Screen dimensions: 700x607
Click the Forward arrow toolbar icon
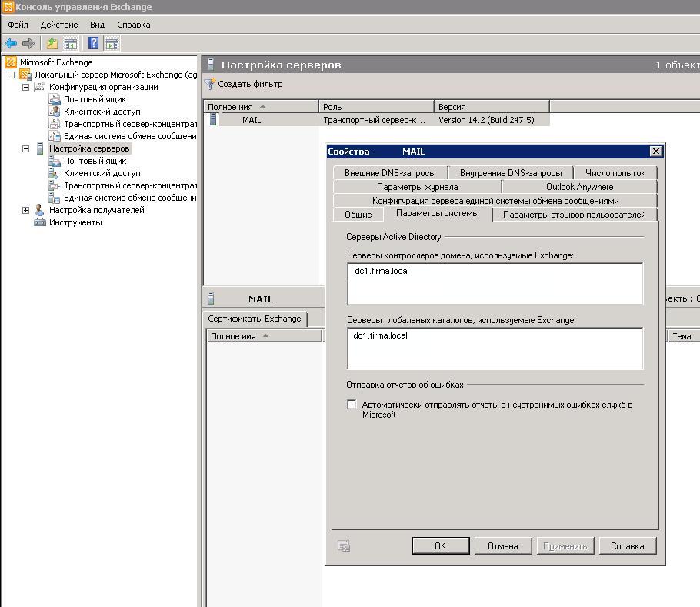pyautogui.click(x=28, y=43)
